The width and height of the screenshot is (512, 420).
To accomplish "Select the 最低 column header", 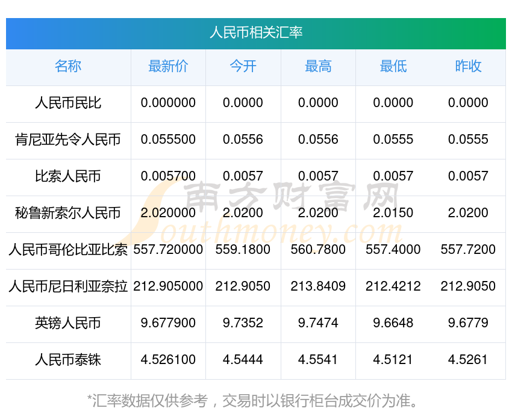I will pyautogui.click(x=393, y=66).
